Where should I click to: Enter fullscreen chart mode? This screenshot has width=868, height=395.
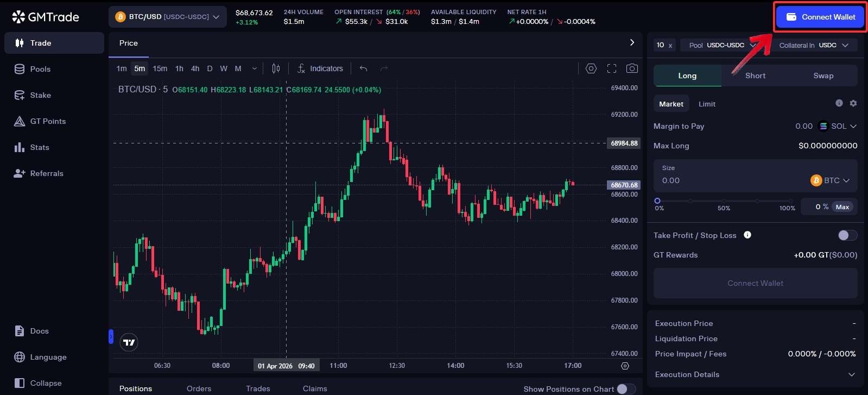[612, 68]
